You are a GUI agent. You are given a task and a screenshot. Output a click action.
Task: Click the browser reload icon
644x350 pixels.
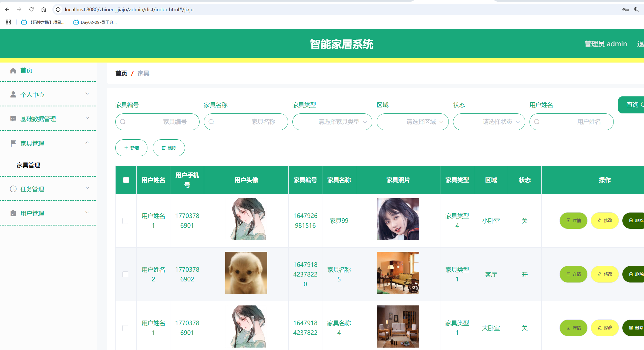[x=31, y=9]
